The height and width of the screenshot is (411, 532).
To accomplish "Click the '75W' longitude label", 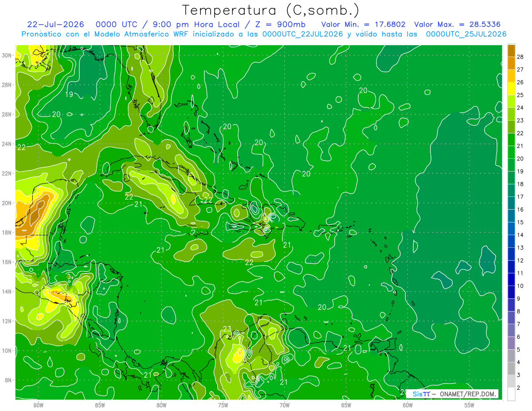I will click(223, 405).
